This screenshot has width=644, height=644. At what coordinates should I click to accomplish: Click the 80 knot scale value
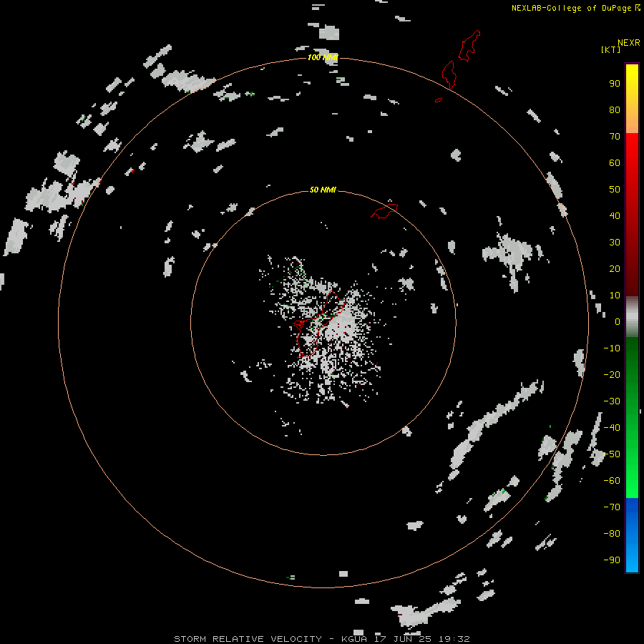[615, 110]
